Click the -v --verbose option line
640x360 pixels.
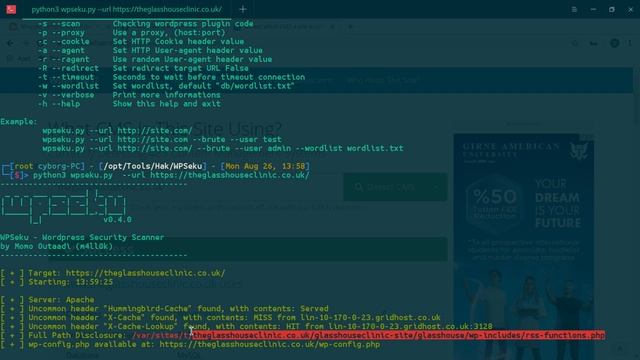129,95
